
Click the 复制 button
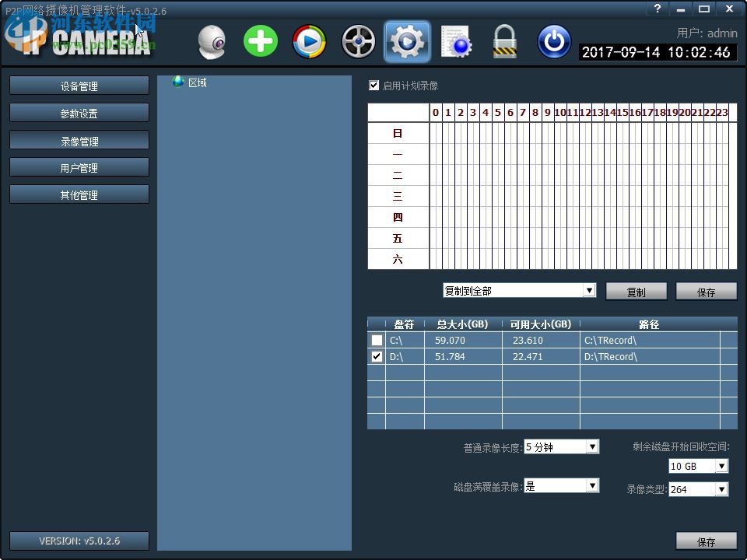tap(636, 292)
